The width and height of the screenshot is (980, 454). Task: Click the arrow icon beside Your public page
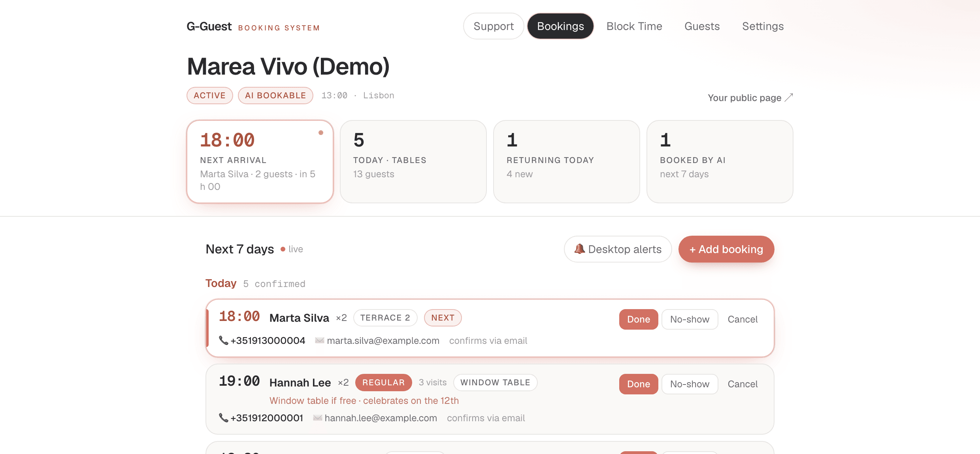[x=789, y=98]
